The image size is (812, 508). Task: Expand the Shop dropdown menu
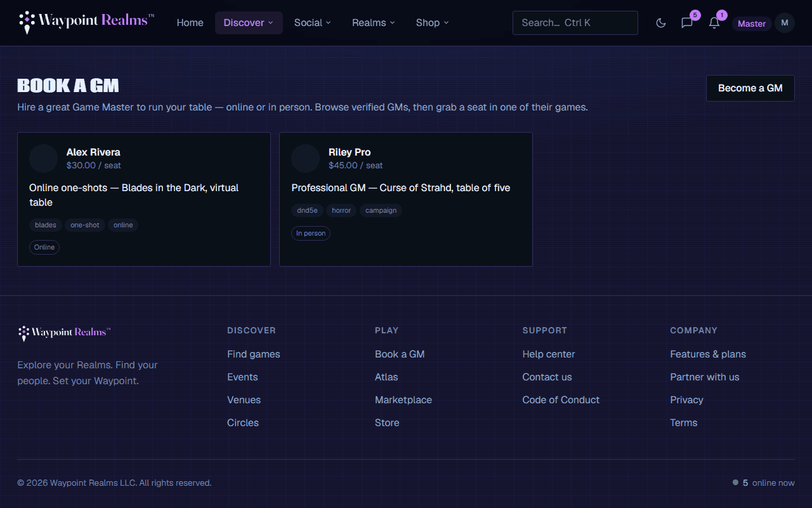pyautogui.click(x=433, y=23)
